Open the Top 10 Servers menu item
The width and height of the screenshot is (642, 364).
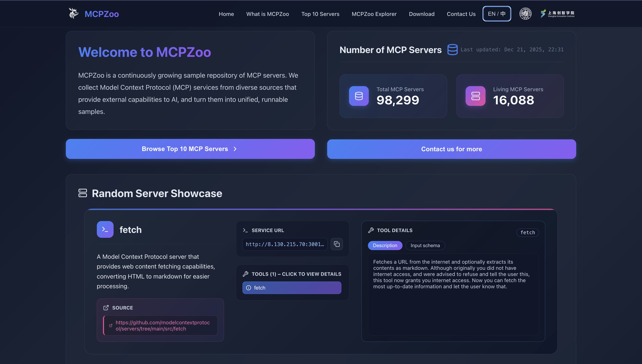pyautogui.click(x=320, y=14)
